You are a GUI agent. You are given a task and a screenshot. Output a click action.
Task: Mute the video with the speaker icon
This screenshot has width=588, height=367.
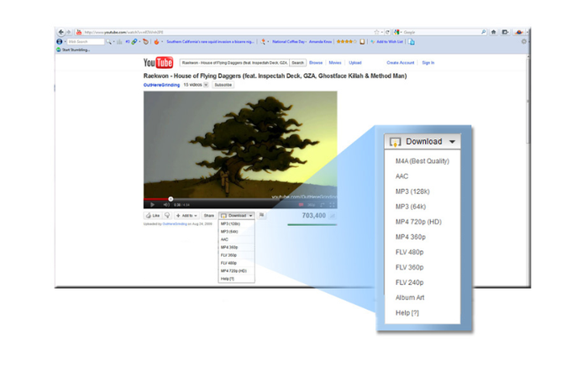[x=166, y=205]
